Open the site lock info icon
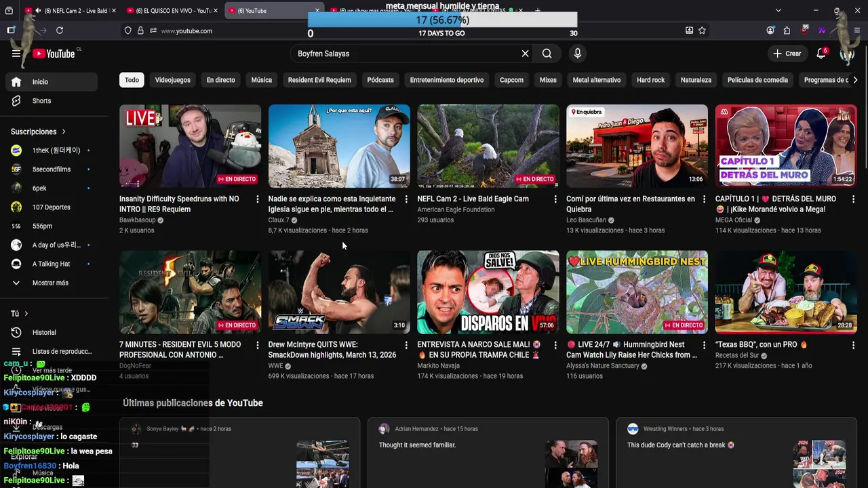 pyautogui.click(x=140, y=30)
